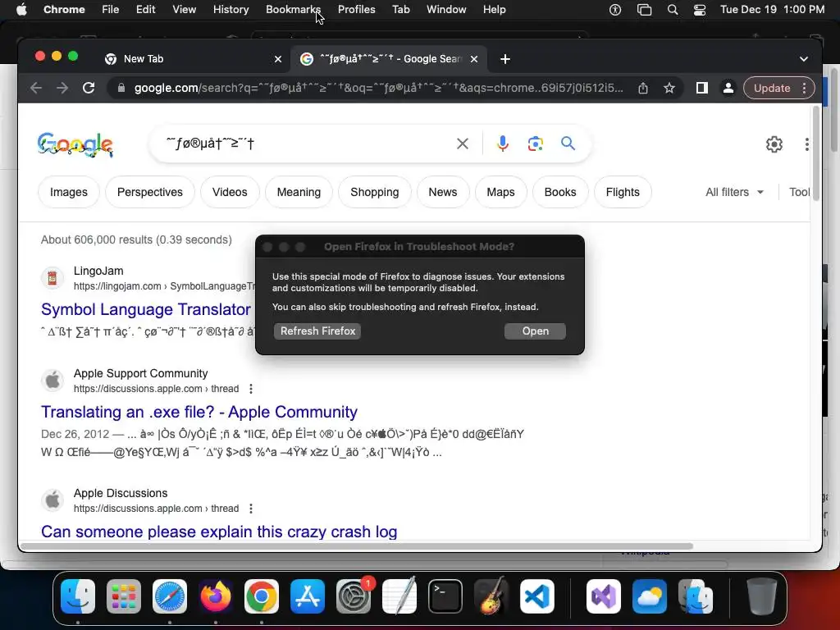Open the Weather app in the dock
Screen dimensions: 840x630
click(x=650, y=596)
